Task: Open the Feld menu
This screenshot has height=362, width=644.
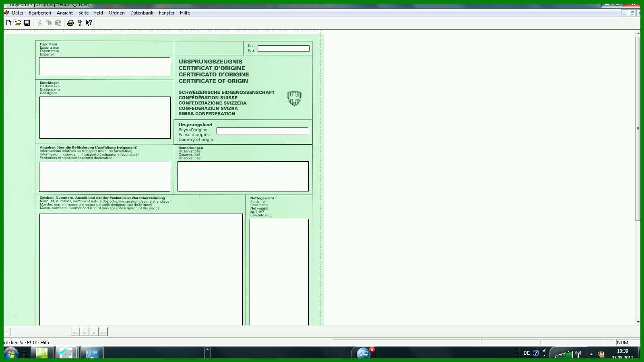Action: click(99, 13)
